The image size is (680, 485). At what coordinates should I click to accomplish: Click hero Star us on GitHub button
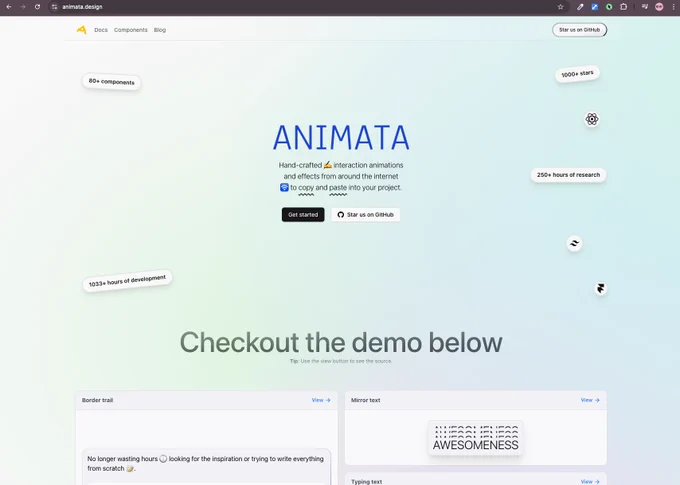click(x=365, y=214)
